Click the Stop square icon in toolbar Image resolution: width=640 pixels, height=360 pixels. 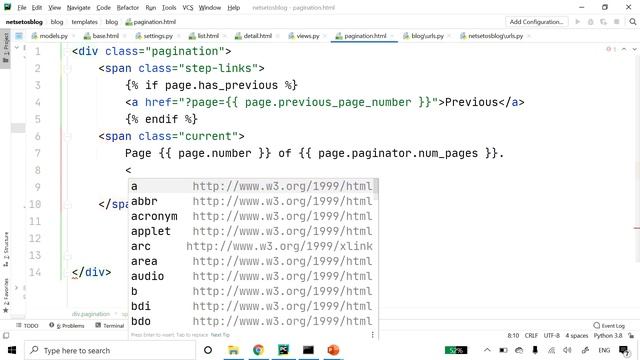point(617,22)
